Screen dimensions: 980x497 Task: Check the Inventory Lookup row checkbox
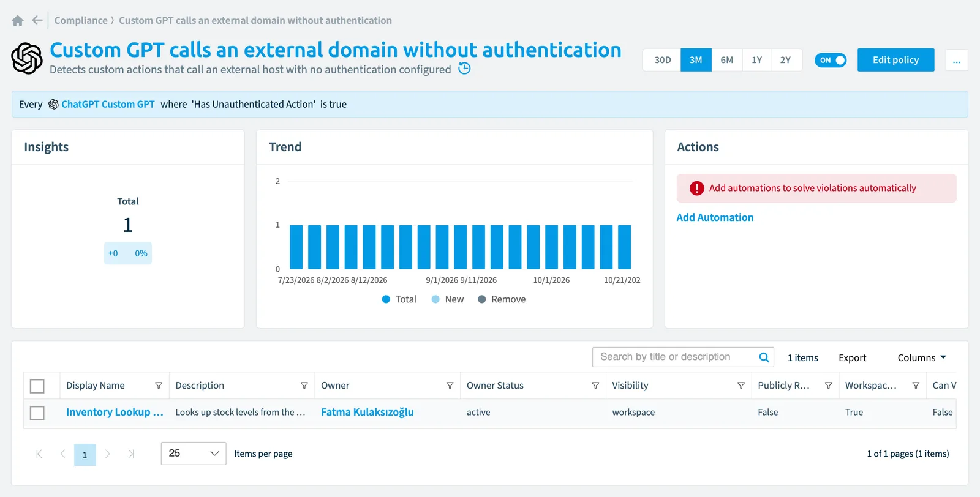[37, 413]
